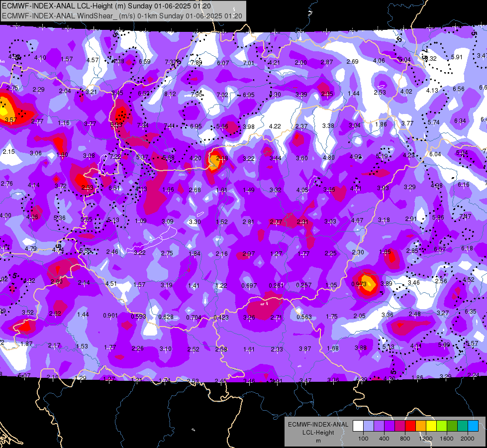The width and height of the screenshot is (487, 448).
Task: Click the 2.18 value on the orange hotspot
Action: pyautogui.click(x=222, y=158)
